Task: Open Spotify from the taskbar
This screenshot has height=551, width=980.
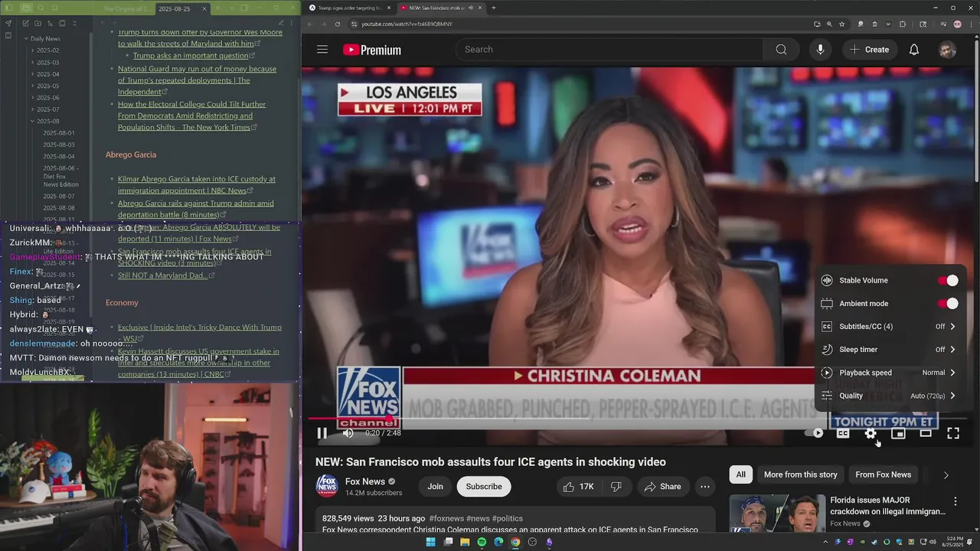Action: tap(482, 542)
